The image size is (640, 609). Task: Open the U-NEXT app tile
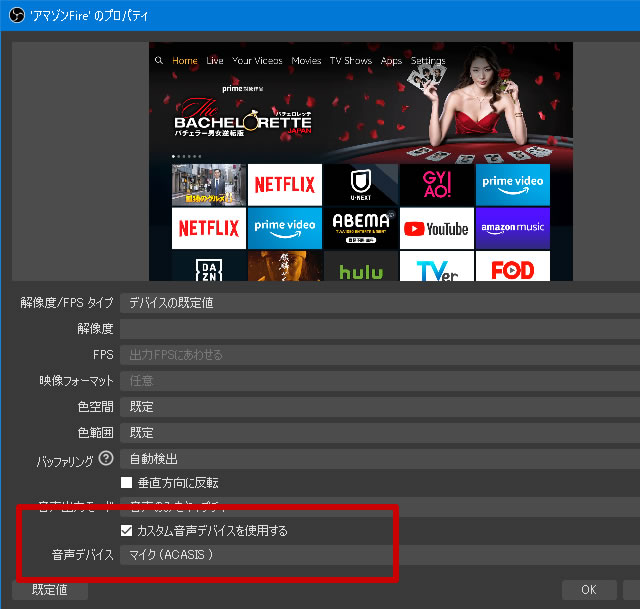point(361,184)
